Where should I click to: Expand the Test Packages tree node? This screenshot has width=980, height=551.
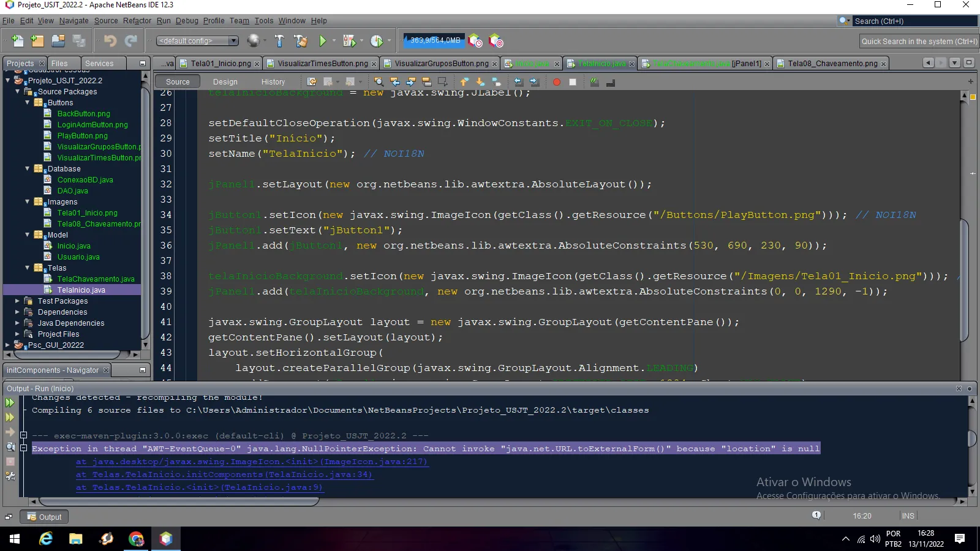[17, 301]
